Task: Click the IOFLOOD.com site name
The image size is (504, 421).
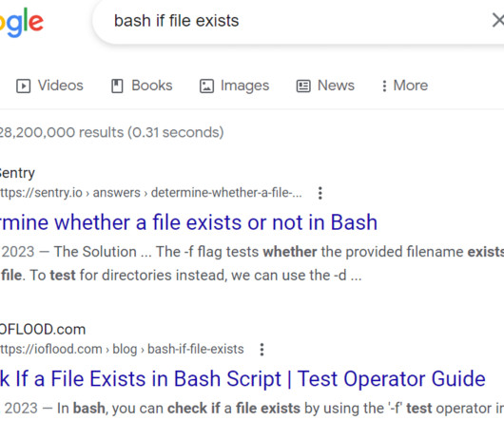Action: [x=43, y=330]
